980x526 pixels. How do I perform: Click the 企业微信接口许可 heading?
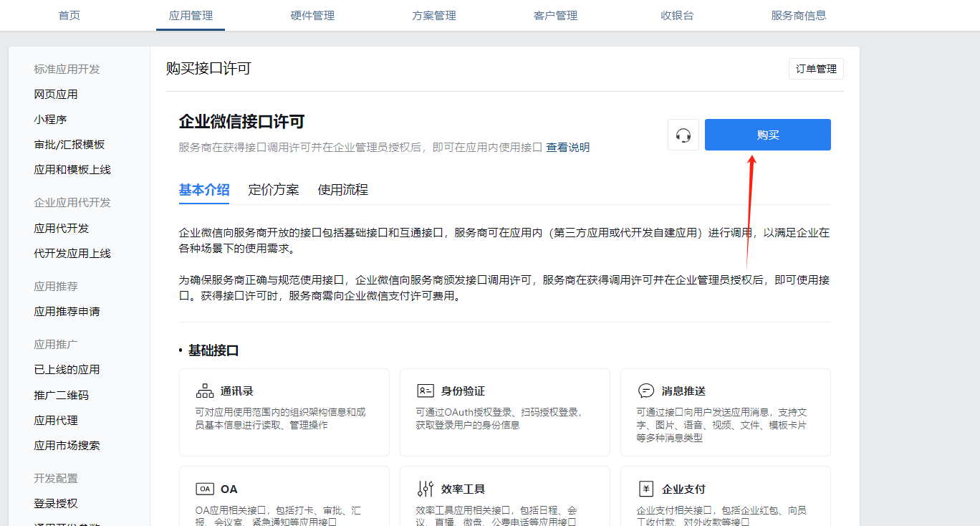242,121
